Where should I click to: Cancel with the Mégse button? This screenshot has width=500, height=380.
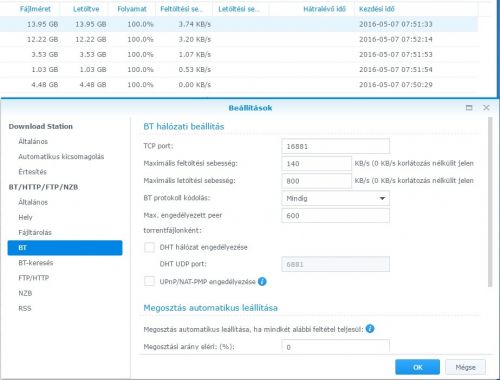click(465, 367)
